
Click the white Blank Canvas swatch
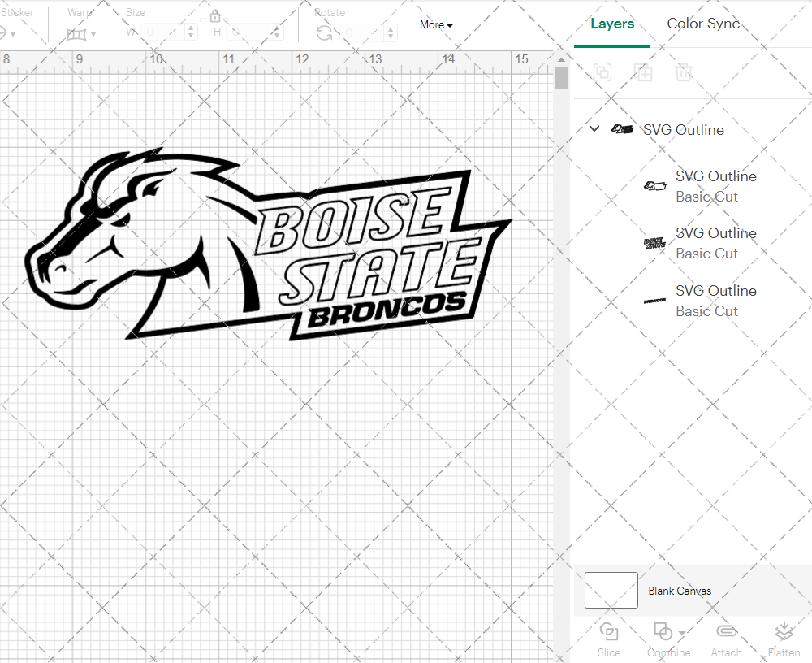click(x=611, y=591)
